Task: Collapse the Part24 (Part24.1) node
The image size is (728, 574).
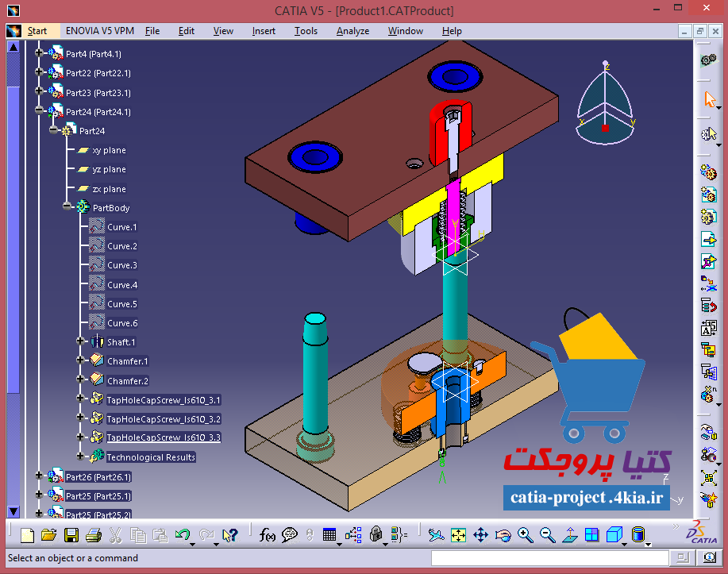Action: click(39, 110)
